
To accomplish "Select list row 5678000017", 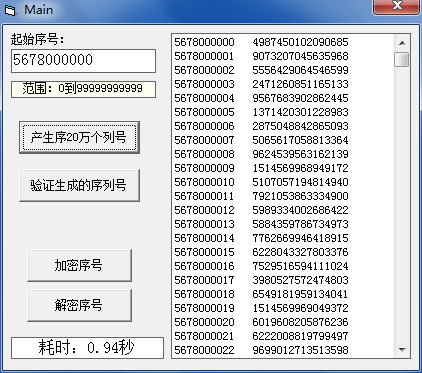I will [x=282, y=280].
